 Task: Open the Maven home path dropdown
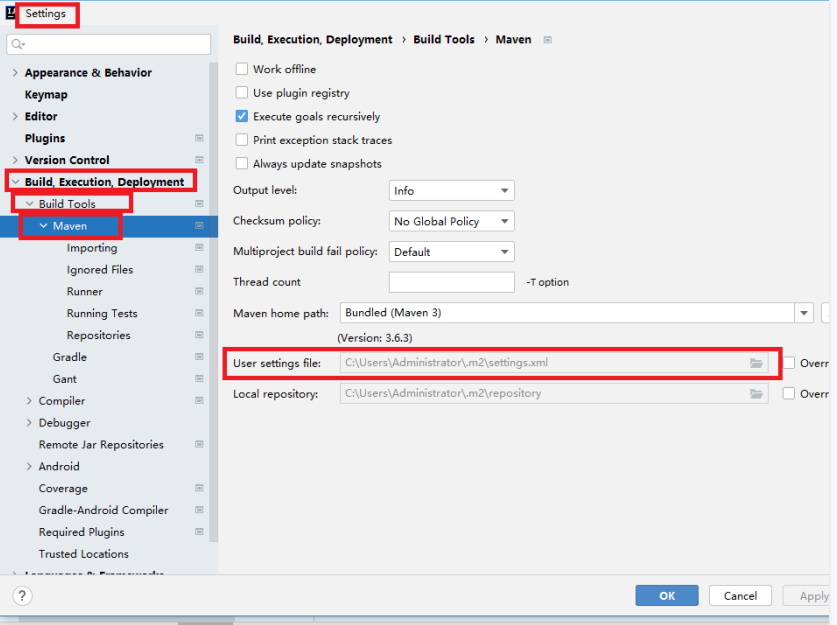coord(804,313)
